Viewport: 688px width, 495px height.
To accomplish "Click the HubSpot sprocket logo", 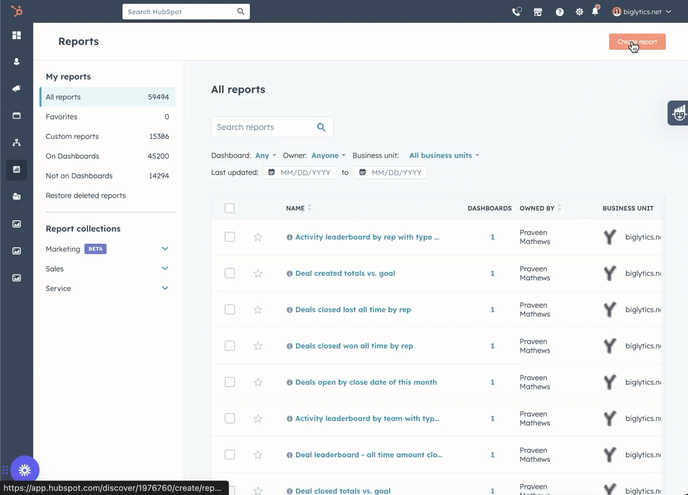I will coord(17,11).
